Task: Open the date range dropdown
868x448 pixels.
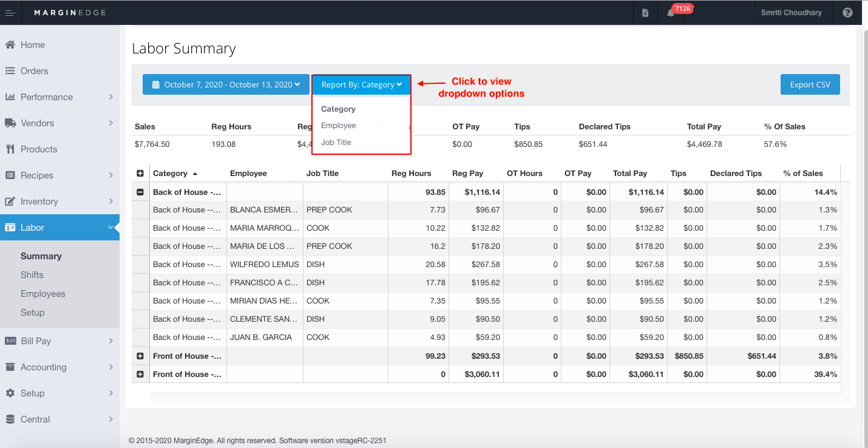Action: click(226, 84)
